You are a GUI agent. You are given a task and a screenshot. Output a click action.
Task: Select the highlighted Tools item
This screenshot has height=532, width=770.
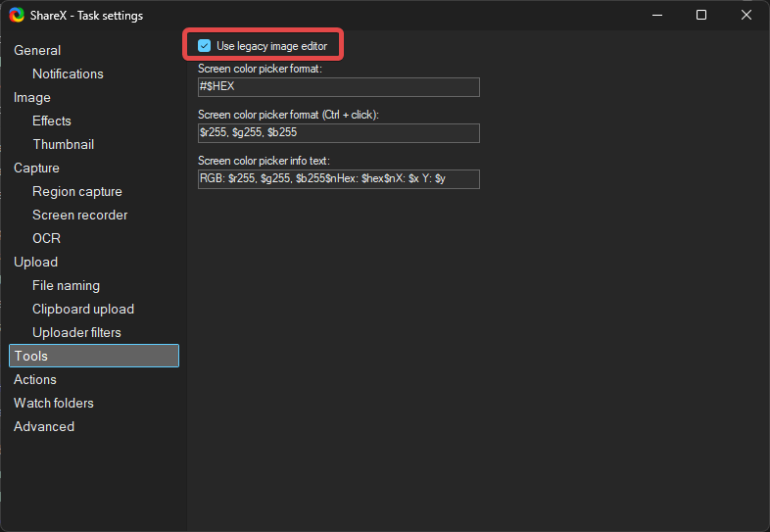click(94, 356)
